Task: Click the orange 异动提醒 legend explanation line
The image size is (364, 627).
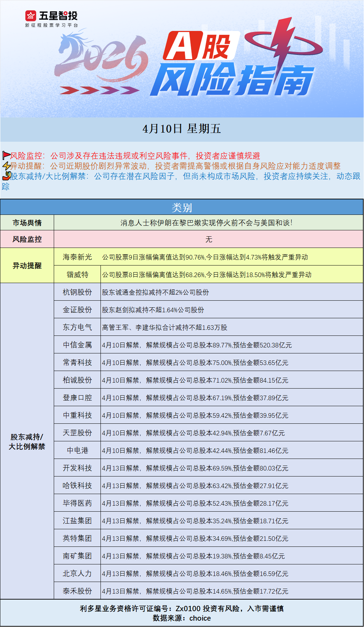Action: click(175, 166)
